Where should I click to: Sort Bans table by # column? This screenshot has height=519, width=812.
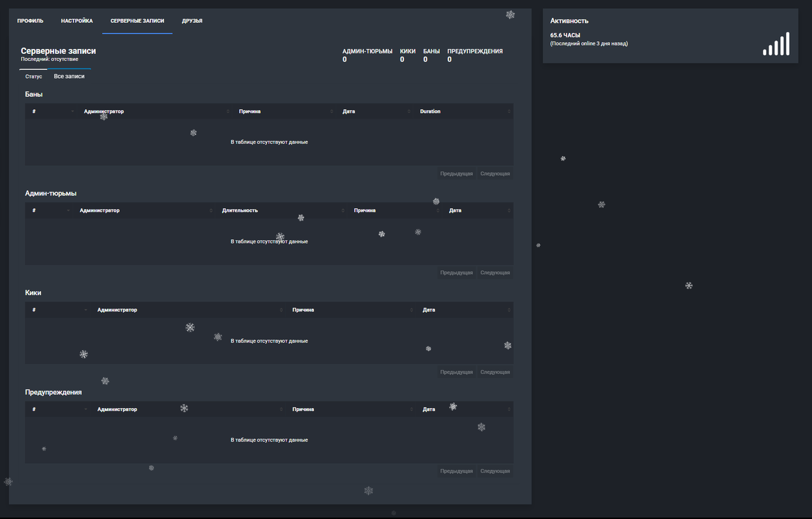point(52,112)
